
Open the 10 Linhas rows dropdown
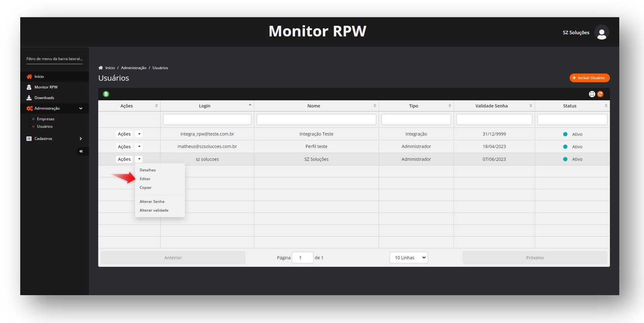click(x=408, y=258)
